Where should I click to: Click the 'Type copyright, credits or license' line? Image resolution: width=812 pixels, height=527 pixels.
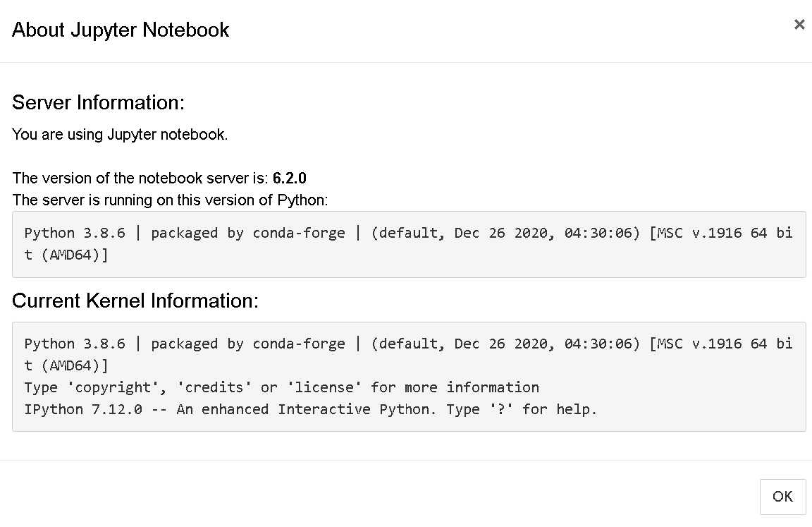coord(282,387)
